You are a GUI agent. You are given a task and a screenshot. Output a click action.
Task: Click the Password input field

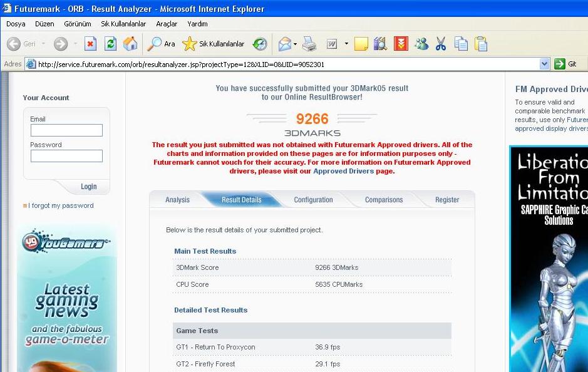coord(66,156)
